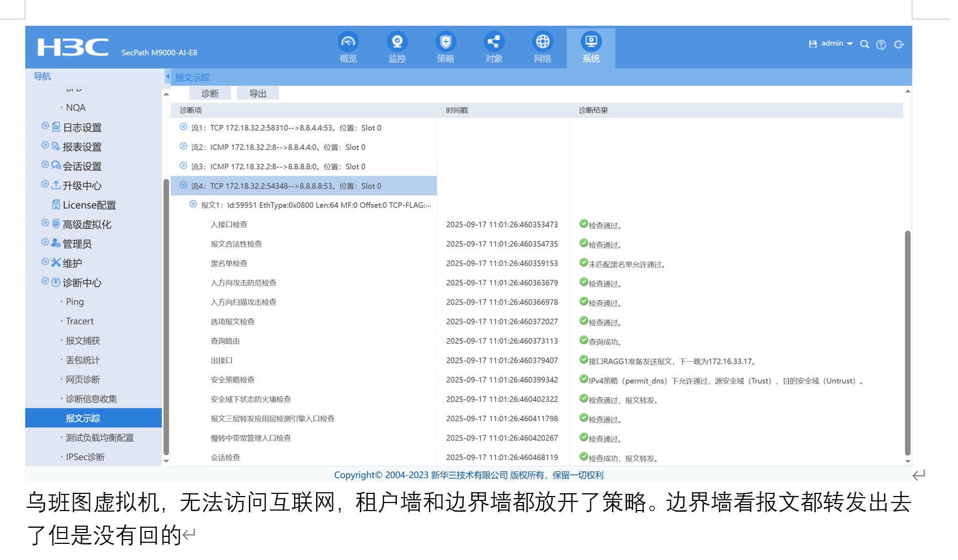Click the 管理员 user icon
This screenshot has height=560, width=958.
click(x=56, y=243)
